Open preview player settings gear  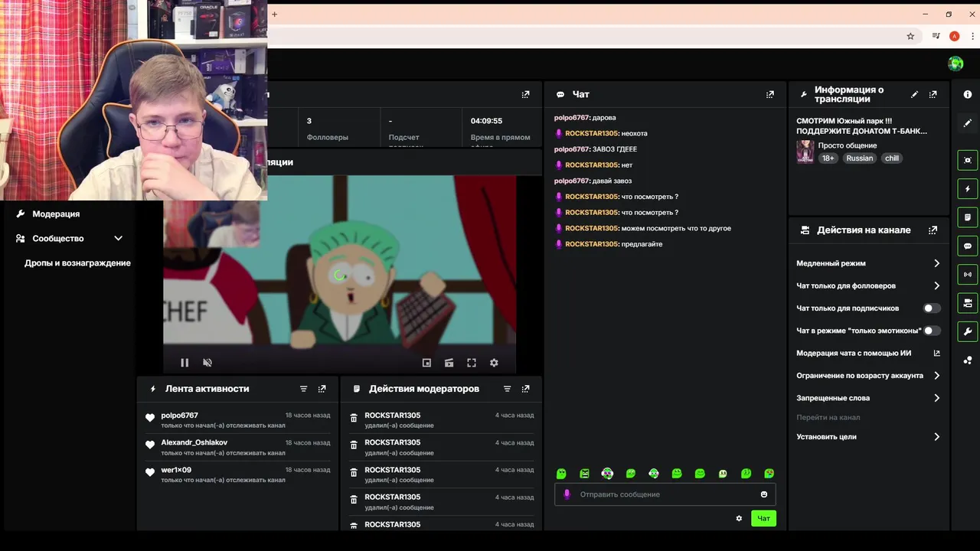point(494,363)
